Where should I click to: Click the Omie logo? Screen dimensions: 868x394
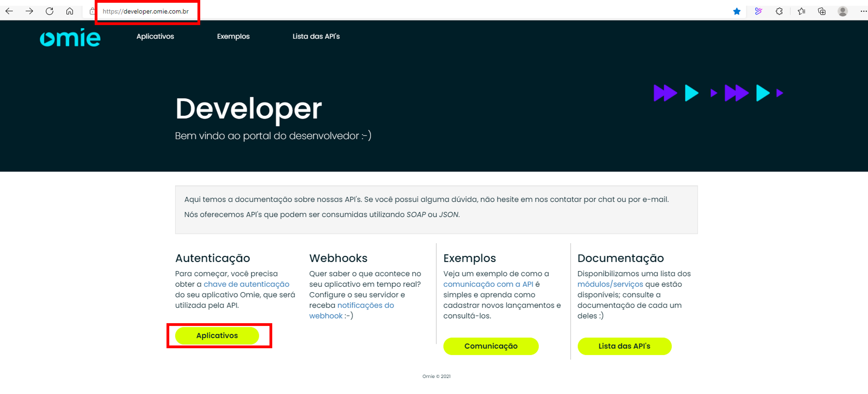point(70,37)
